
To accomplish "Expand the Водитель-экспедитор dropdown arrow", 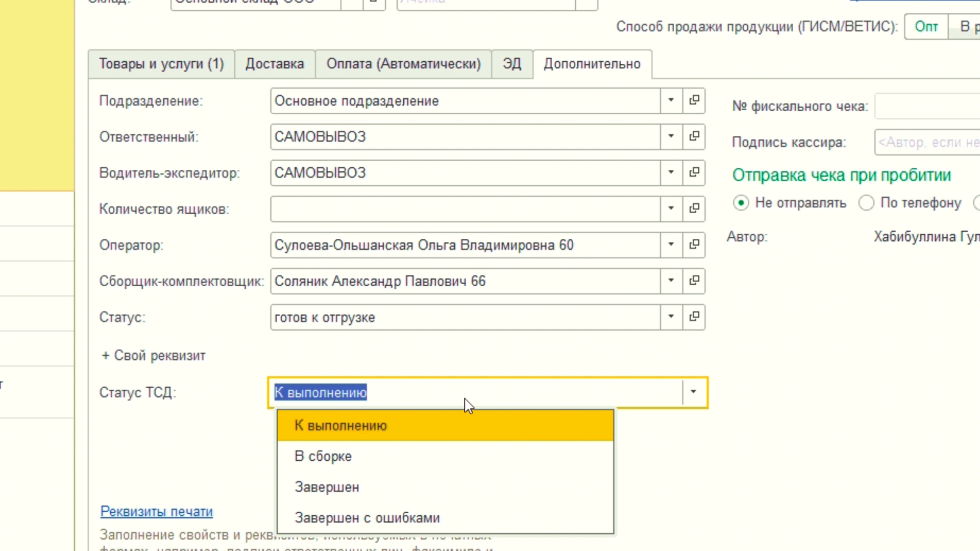I will point(671,172).
